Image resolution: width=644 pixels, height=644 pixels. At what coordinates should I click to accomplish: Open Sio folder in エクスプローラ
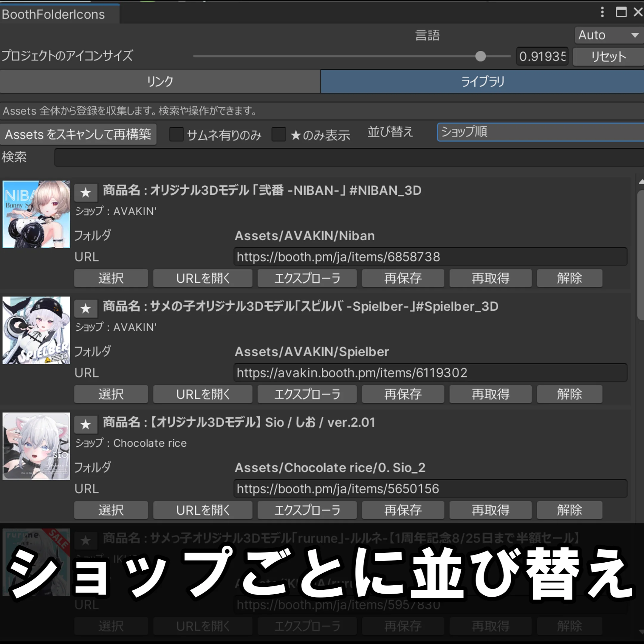click(x=307, y=510)
